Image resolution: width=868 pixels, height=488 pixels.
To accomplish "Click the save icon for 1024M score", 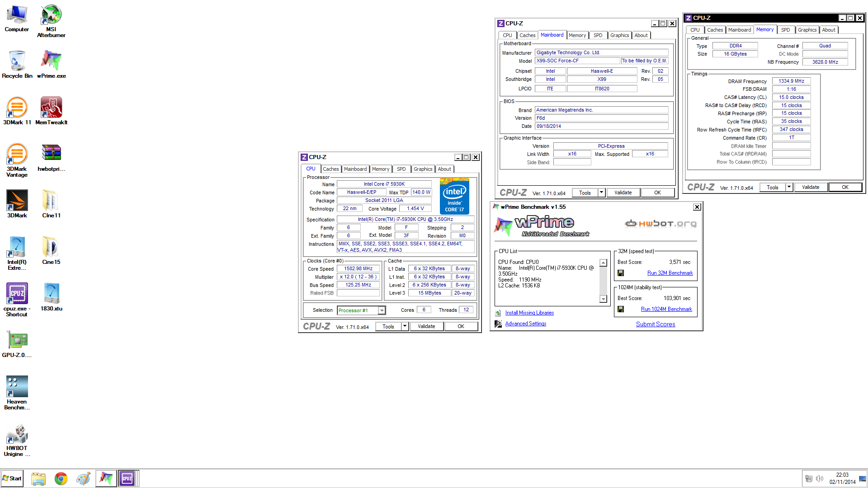I will tap(621, 309).
